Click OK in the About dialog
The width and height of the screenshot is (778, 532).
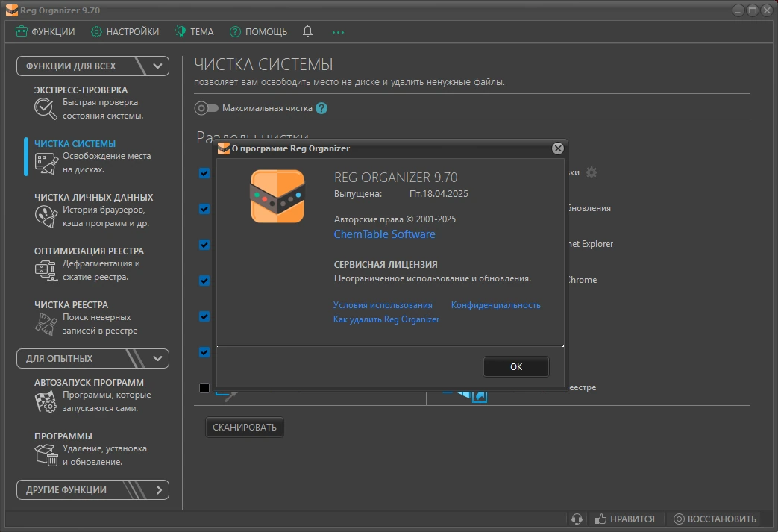(516, 367)
